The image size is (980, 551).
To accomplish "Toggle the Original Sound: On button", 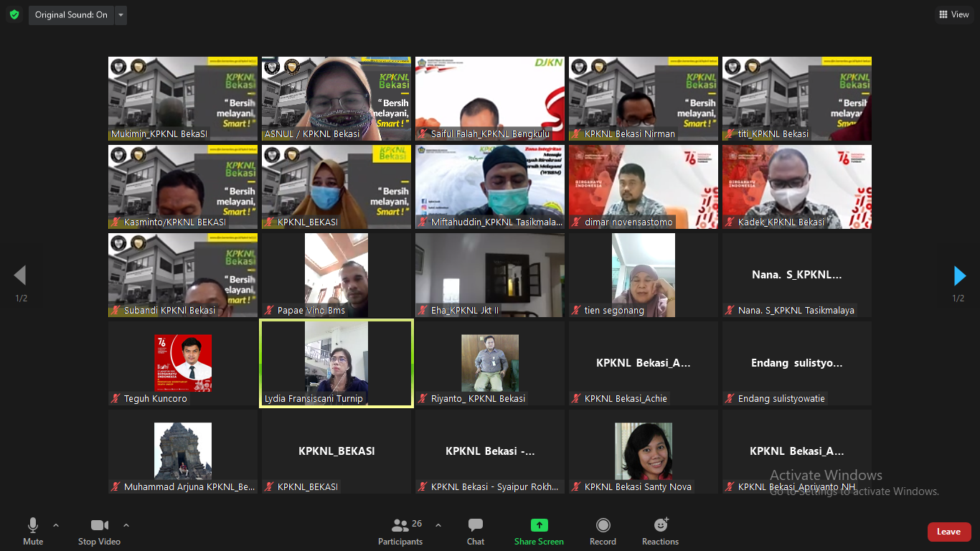I will point(71,15).
